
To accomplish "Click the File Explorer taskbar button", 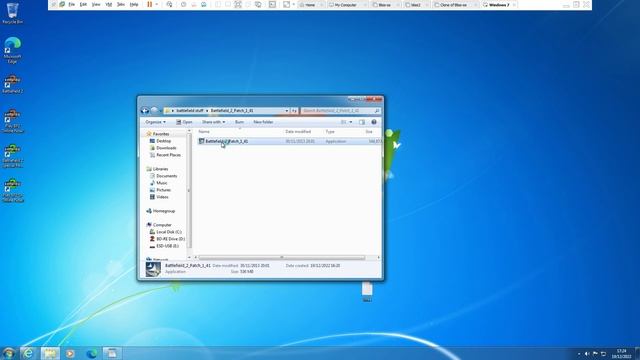I will tap(50, 353).
